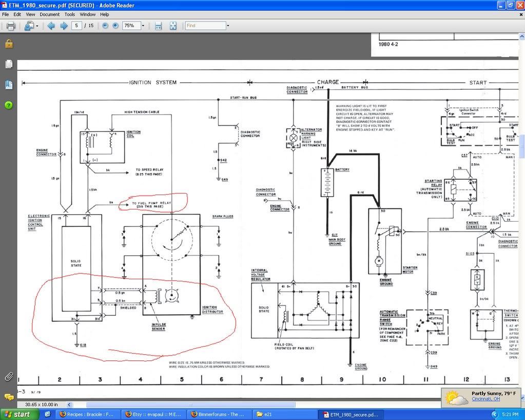Click the horizontal scrollbar left arrow
The height and width of the screenshot is (420, 525).
pyautogui.click(x=69, y=405)
